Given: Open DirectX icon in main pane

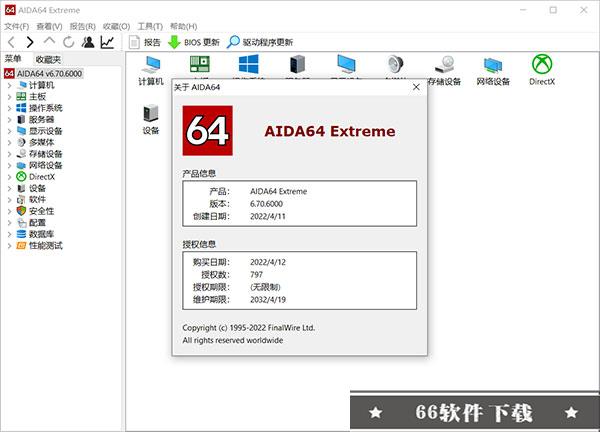Looking at the screenshot, I should [x=542, y=70].
